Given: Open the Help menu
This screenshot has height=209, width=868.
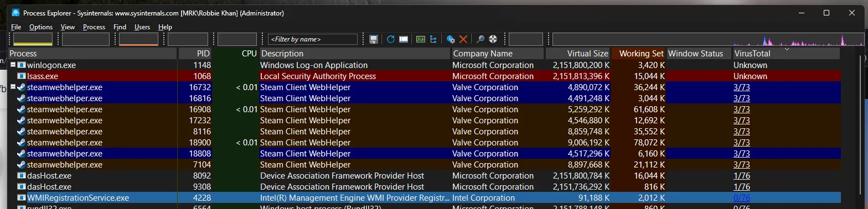Looking at the screenshot, I should point(165,27).
